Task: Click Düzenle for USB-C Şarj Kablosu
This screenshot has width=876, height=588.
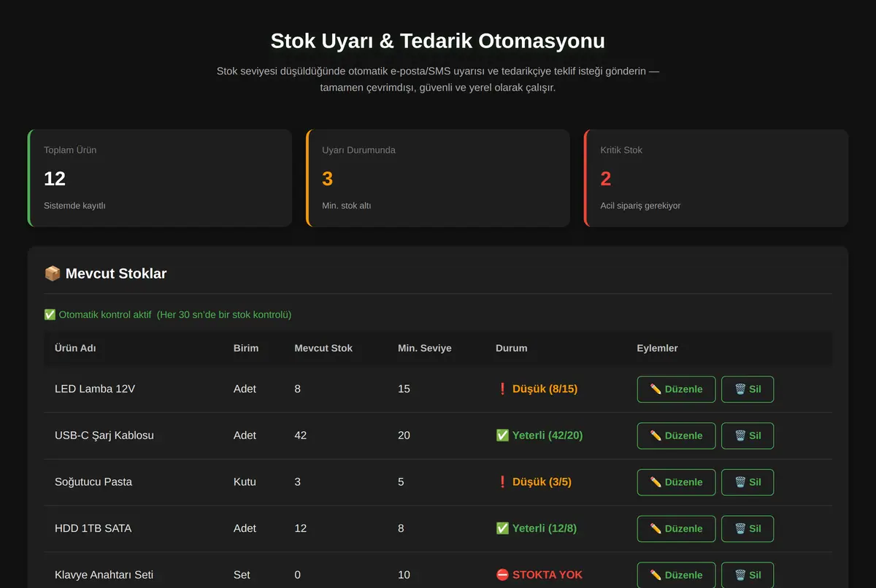Action: tap(676, 436)
